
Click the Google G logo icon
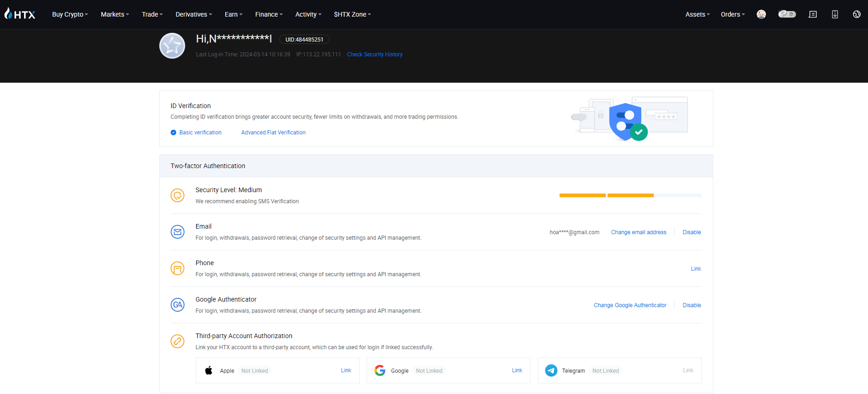[x=380, y=370]
